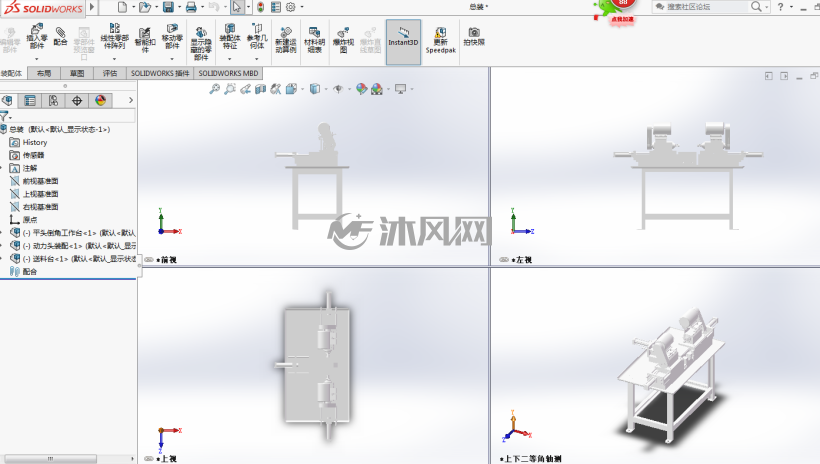
Task: Select the Mate (配合) paperclip tool
Action: coord(61,36)
